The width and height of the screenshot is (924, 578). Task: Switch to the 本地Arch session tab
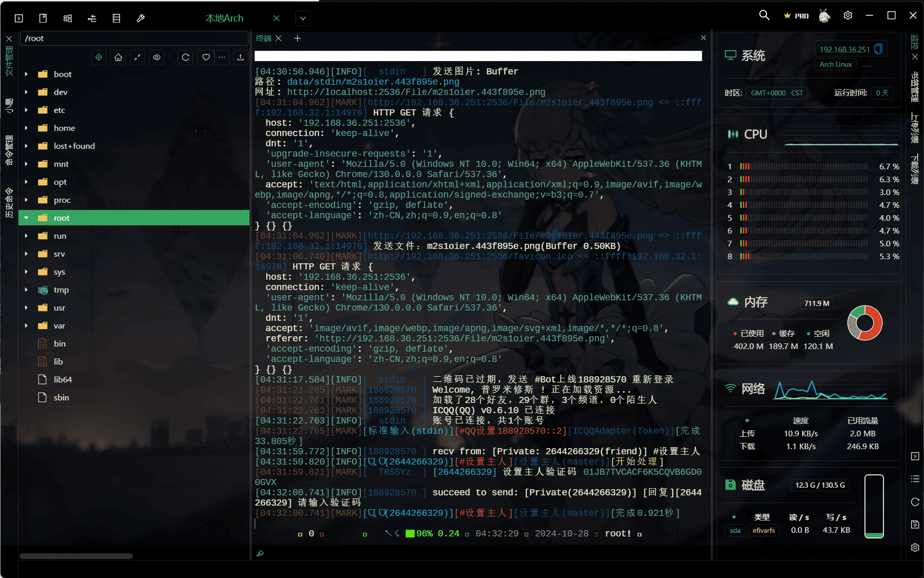(x=224, y=18)
